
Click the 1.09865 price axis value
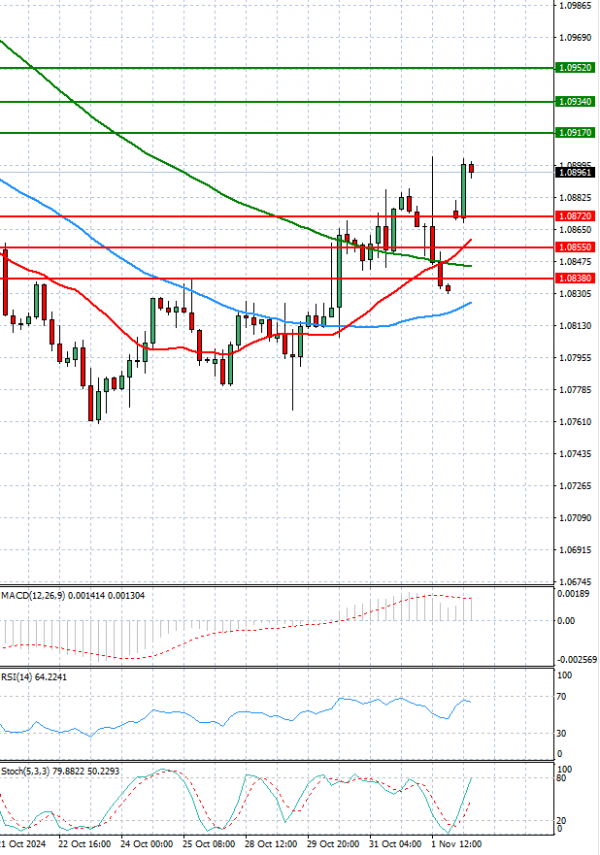click(575, 6)
